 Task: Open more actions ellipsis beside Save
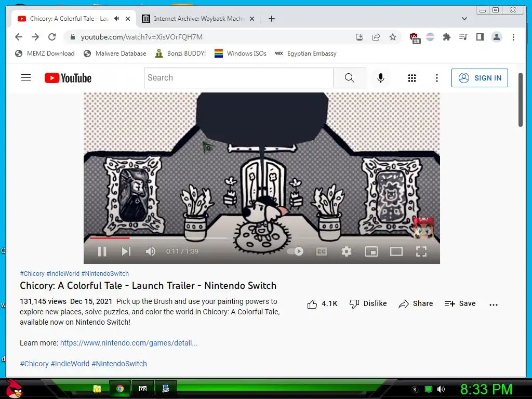[494, 304]
